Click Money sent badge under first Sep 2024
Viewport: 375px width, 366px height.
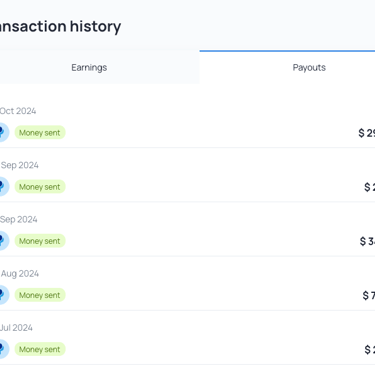click(40, 187)
